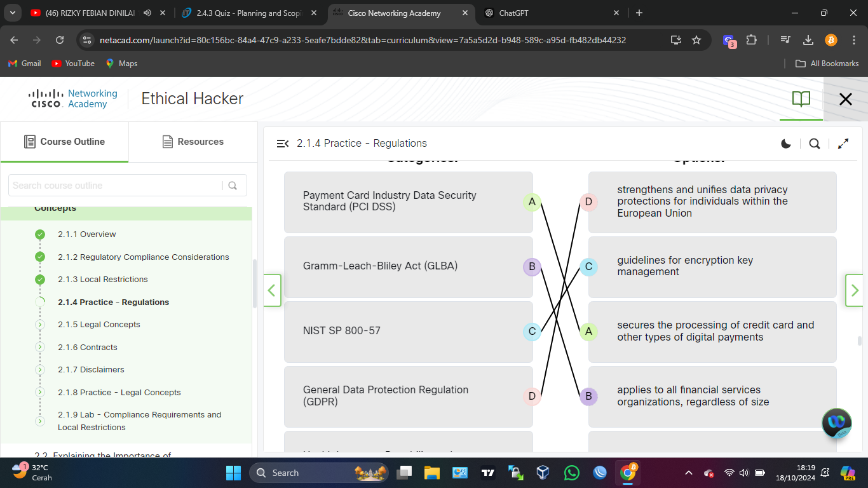The height and width of the screenshot is (488, 868).
Task: Open Gmail bookmark
Action: 24,64
